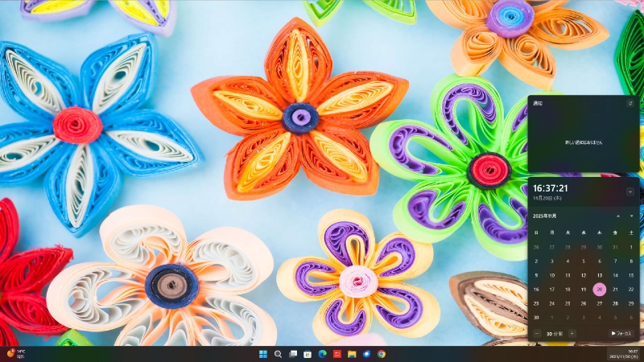644x362 pixels.
Task: Open the Windows Start menu
Action: [x=262, y=354]
